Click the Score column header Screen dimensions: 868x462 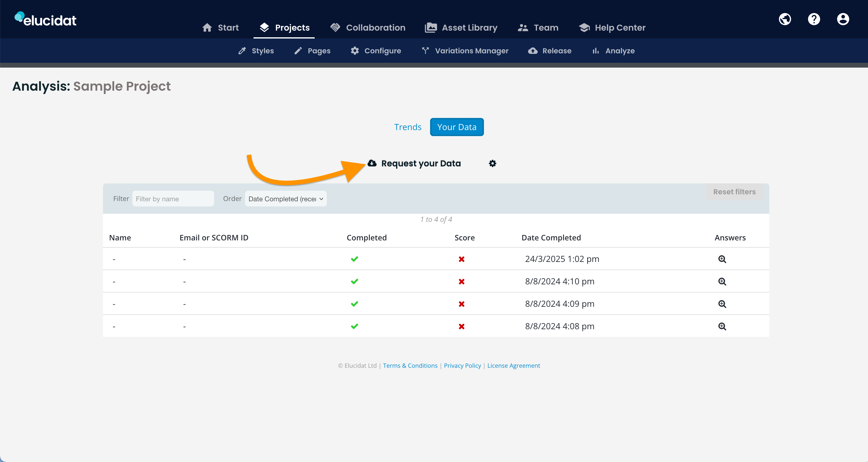point(464,238)
